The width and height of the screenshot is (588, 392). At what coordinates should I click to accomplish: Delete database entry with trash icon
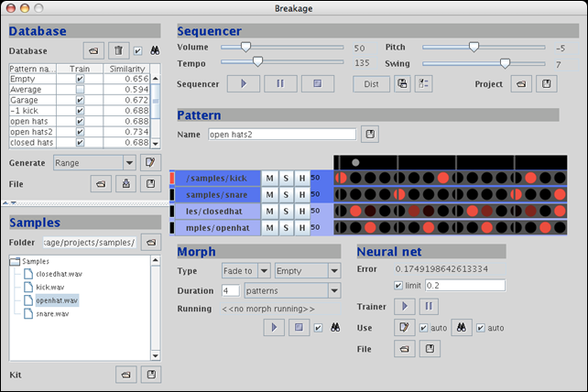click(x=118, y=50)
